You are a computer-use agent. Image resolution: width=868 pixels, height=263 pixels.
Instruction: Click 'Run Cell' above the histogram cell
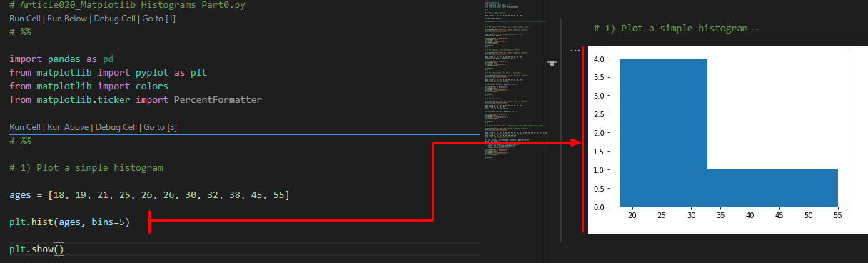coord(28,127)
